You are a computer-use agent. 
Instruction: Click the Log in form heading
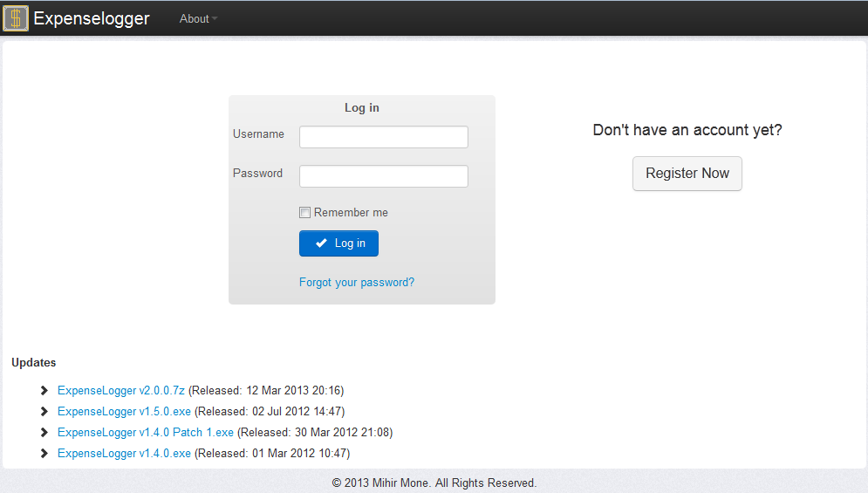click(362, 108)
